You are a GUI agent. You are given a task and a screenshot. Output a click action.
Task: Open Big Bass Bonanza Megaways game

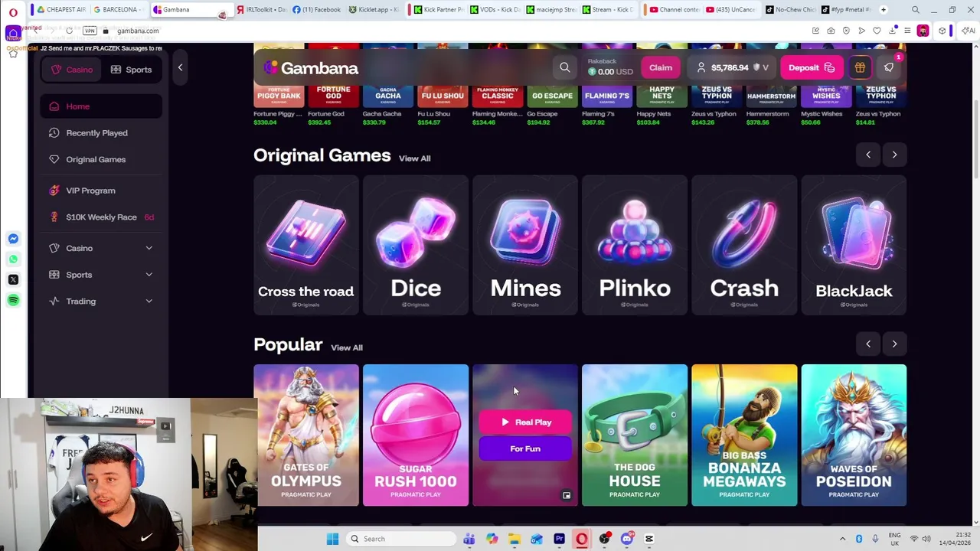pyautogui.click(x=744, y=435)
